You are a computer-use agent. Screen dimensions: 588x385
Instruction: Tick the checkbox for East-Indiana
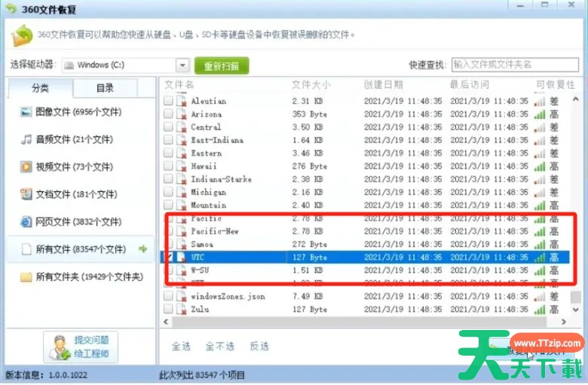168,140
